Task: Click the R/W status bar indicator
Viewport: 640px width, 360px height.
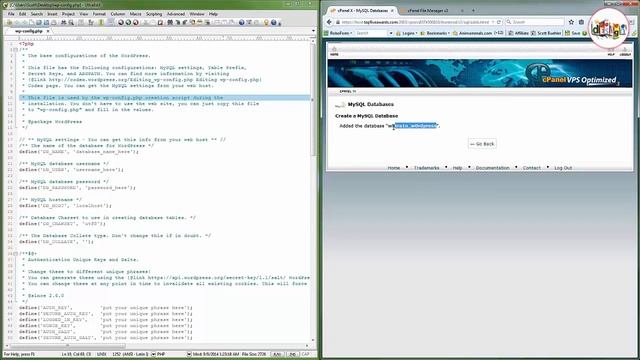Action: point(277,354)
